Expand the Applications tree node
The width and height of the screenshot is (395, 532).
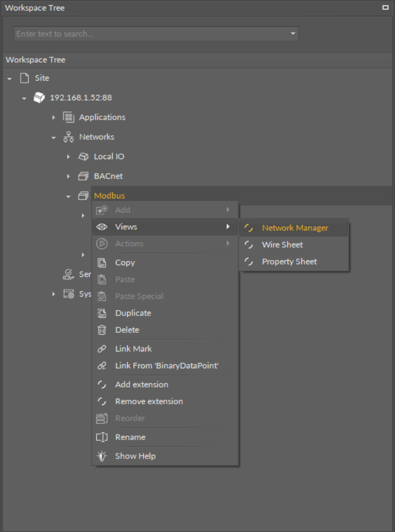point(54,117)
